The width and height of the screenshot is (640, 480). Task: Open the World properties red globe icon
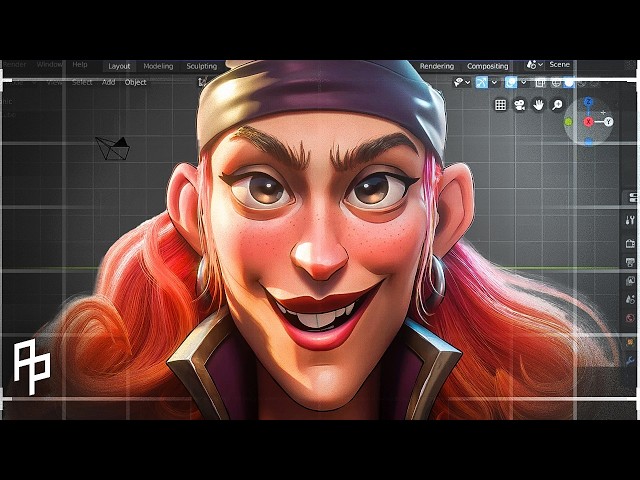630,318
